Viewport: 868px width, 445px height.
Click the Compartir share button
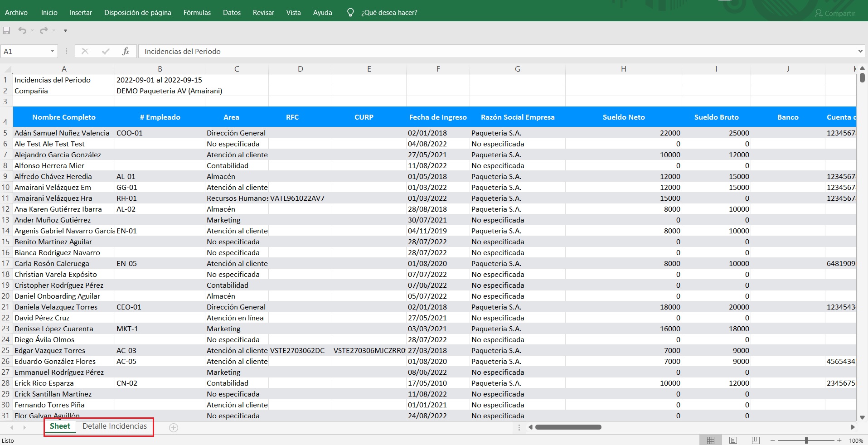click(835, 14)
